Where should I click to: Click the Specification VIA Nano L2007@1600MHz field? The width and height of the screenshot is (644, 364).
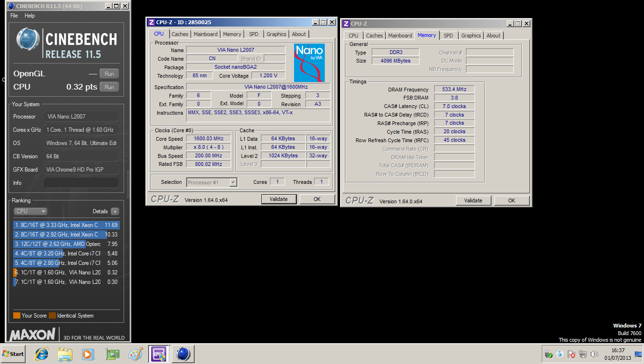(x=258, y=87)
